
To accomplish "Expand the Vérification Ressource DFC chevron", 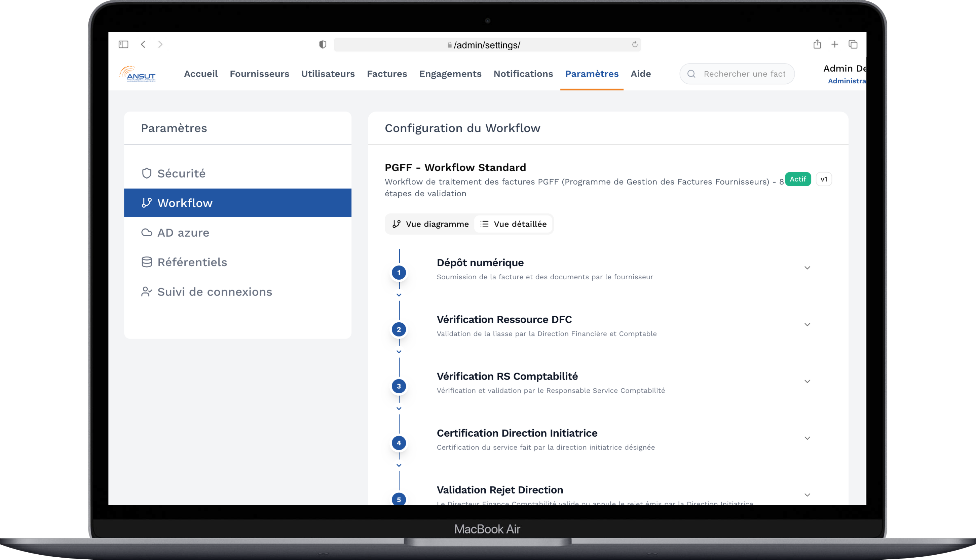I will [x=807, y=325].
